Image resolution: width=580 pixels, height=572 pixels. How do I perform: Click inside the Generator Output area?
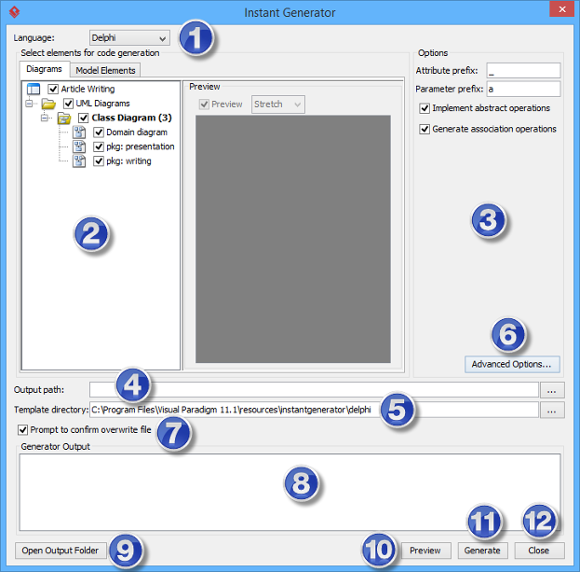click(290, 492)
